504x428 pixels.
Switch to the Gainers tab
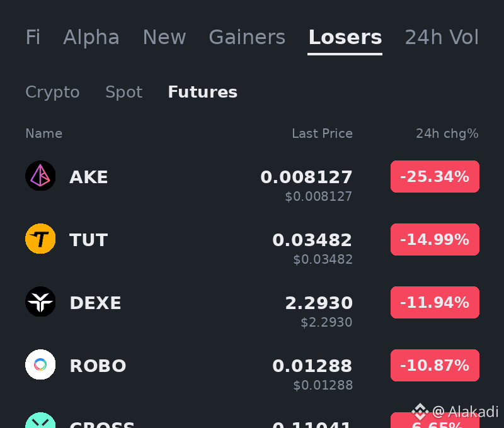pos(247,37)
